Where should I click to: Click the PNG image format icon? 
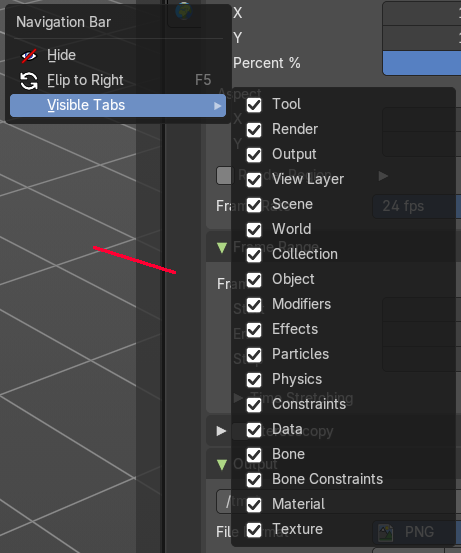(385, 532)
